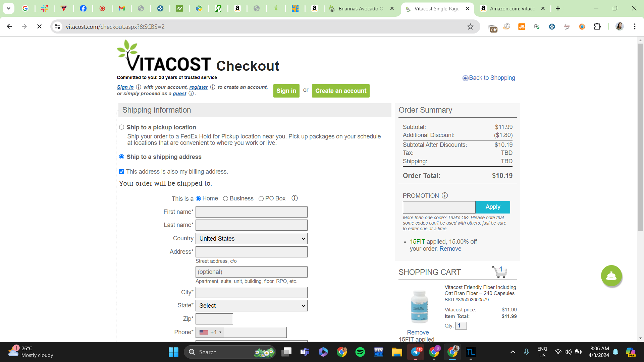Open info icon next to guest link
The width and height of the screenshot is (644, 362).
click(x=191, y=94)
